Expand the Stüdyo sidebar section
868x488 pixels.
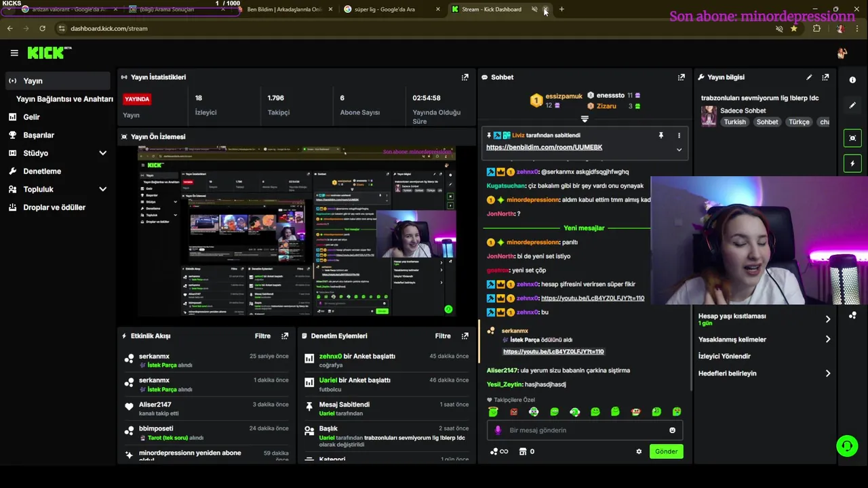pos(102,153)
